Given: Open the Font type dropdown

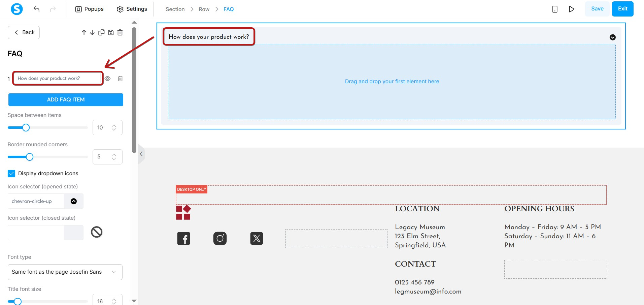Looking at the screenshot, I should tap(65, 272).
